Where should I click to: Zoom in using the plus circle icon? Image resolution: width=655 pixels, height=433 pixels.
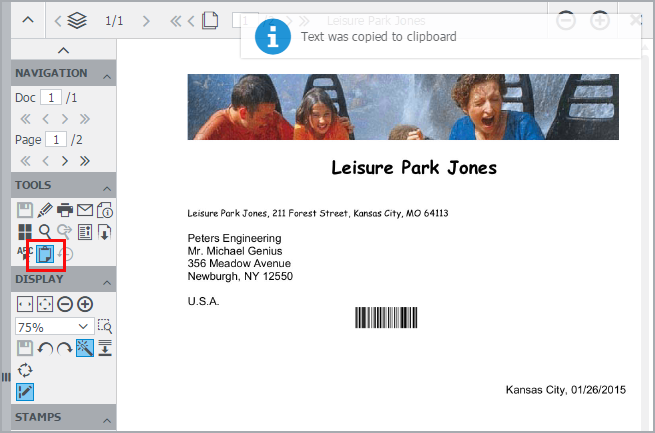click(x=85, y=304)
